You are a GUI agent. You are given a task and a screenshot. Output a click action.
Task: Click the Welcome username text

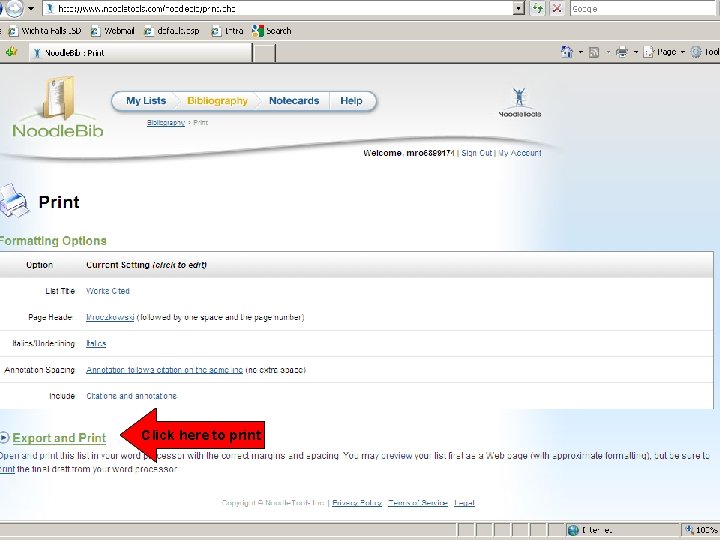(409, 153)
